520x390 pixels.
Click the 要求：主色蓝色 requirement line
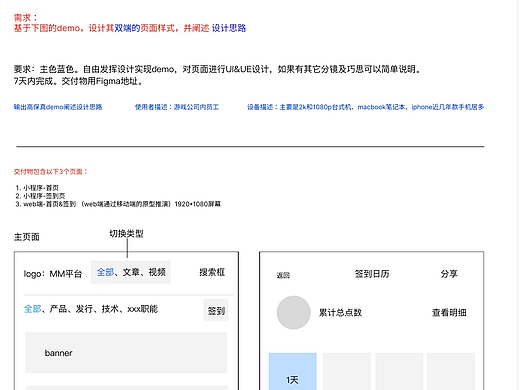click(x=218, y=69)
